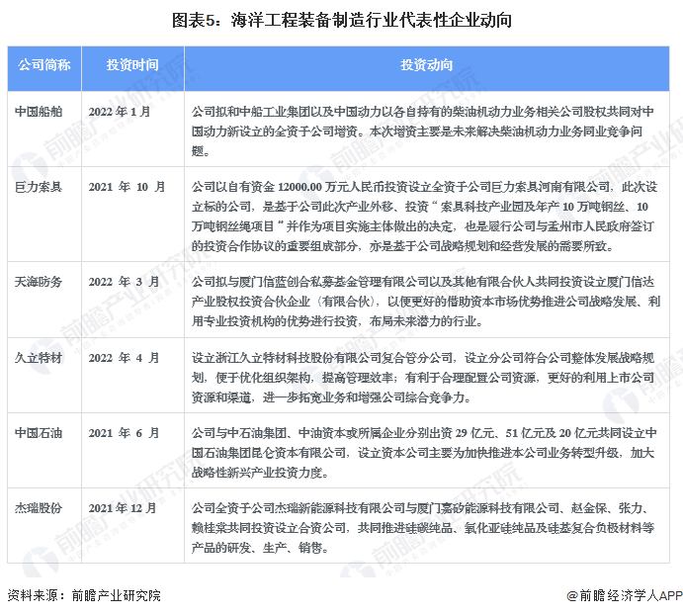Click the source line 资料来源：前瞻产业研究院

coord(84,595)
